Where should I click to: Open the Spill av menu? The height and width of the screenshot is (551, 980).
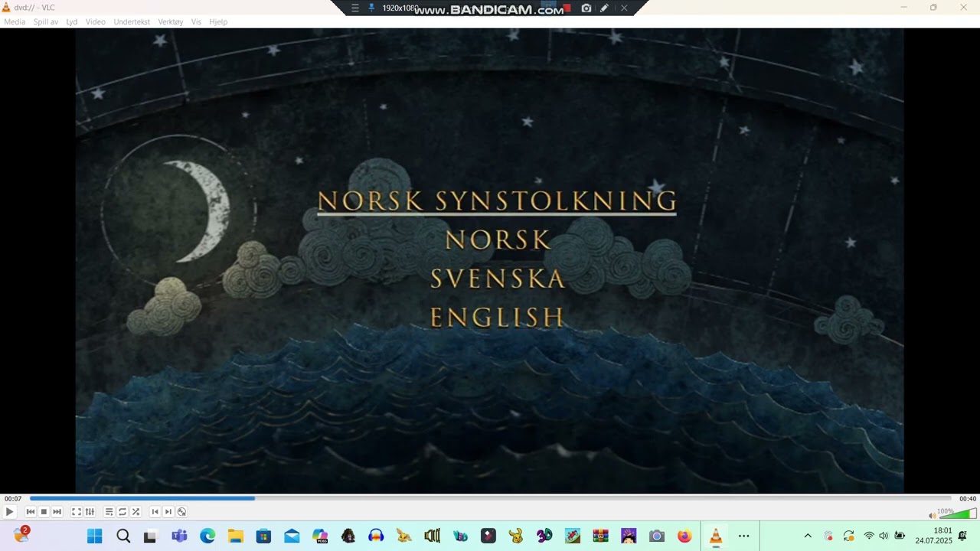pos(46,21)
